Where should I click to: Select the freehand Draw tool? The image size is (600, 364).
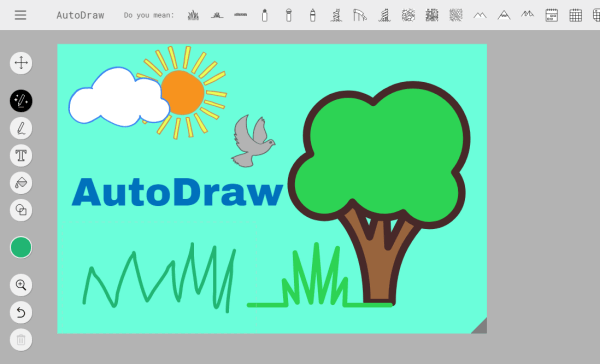(21, 128)
